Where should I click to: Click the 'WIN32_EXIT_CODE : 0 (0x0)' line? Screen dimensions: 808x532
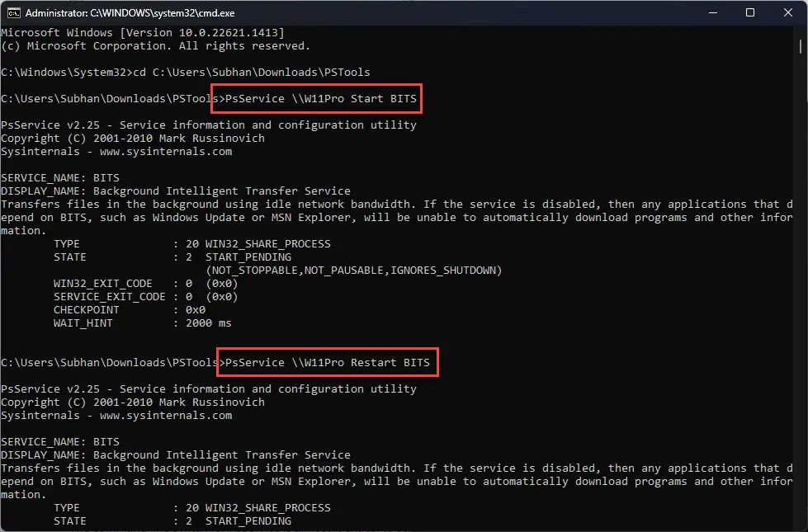[146, 283]
